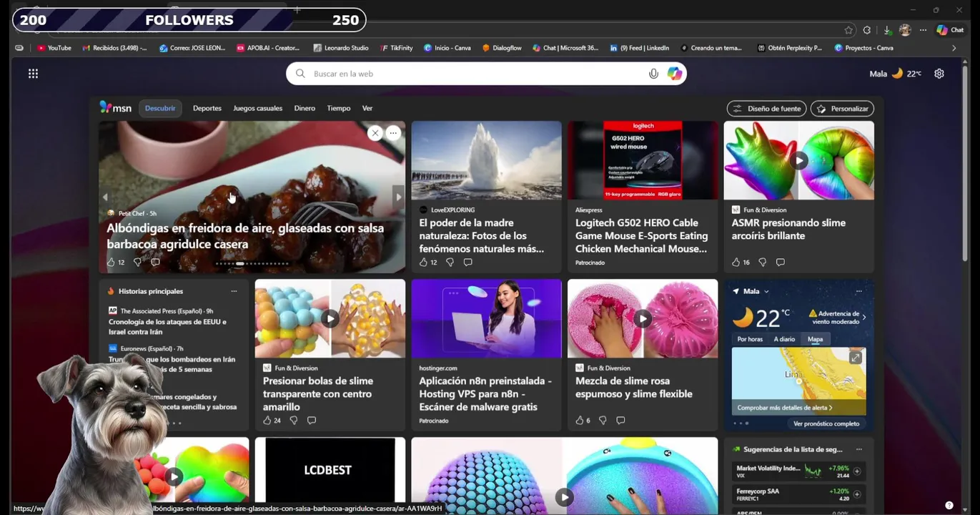This screenshot has height=515, width=980.
Task: Switch weather card to Mapa tab
Action: tap(815, 340)
